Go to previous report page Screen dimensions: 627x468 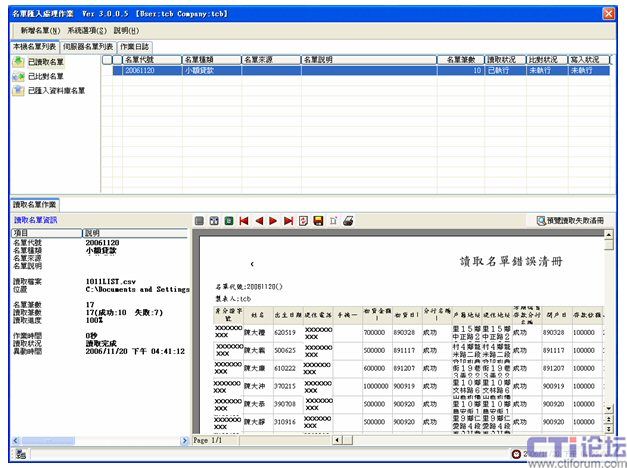point(258,220)
